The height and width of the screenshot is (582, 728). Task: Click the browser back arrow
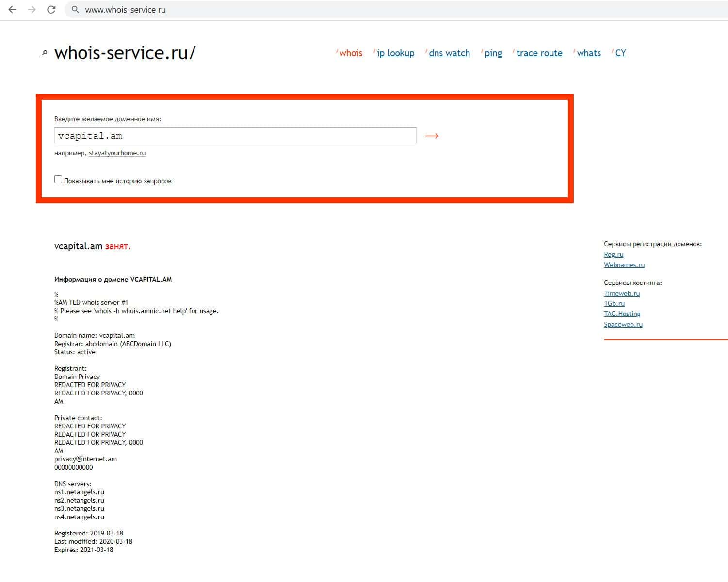pyautogui.click(x=13, y=10)
